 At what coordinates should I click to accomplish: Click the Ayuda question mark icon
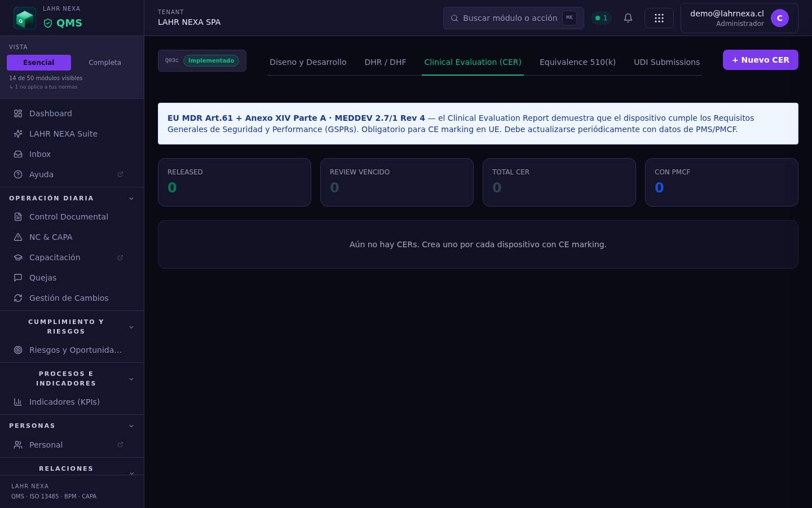(x=18, y=174)
